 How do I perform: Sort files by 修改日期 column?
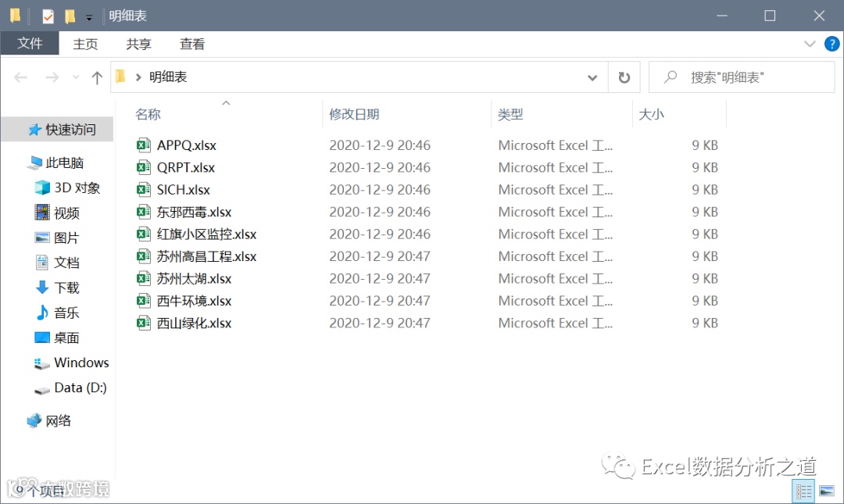click(x=354, y=114)
